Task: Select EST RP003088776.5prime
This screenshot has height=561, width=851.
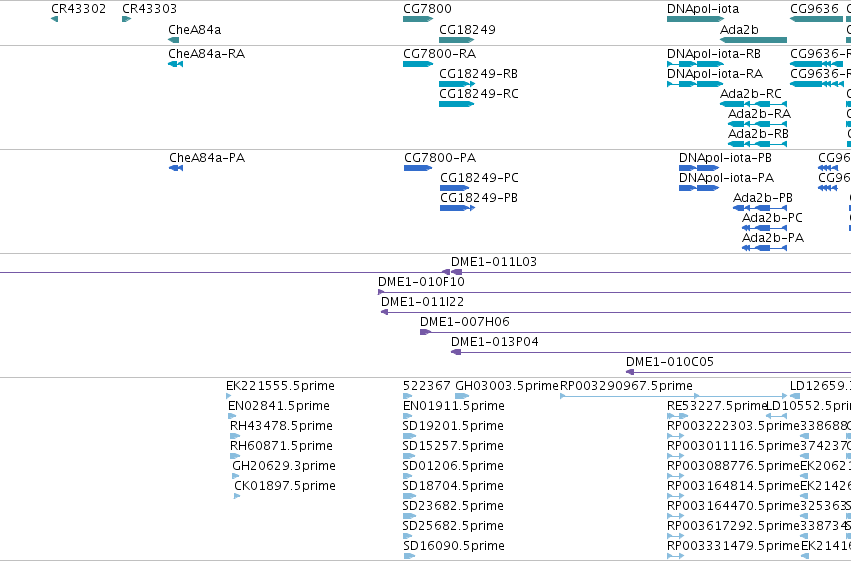Action: (675, 476)
